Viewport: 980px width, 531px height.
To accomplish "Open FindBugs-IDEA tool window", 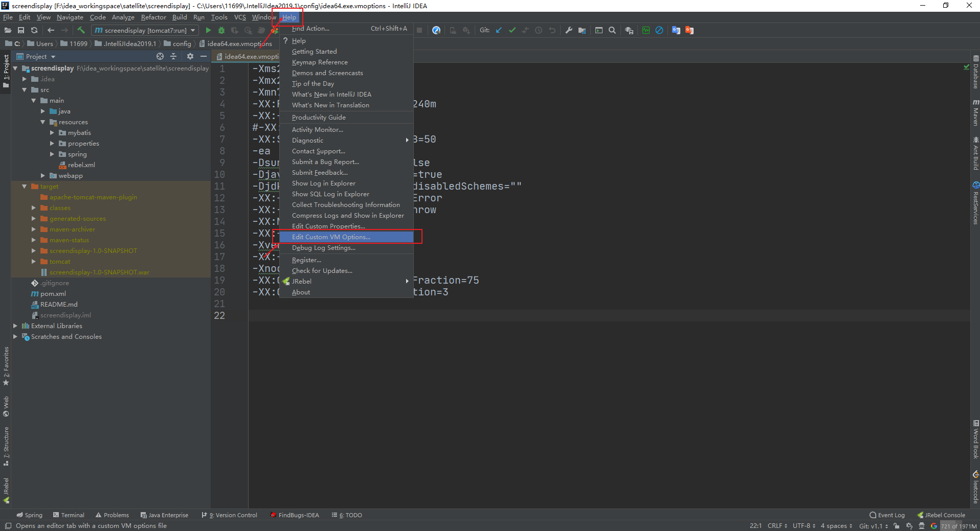I will click(x=295, y=515).
